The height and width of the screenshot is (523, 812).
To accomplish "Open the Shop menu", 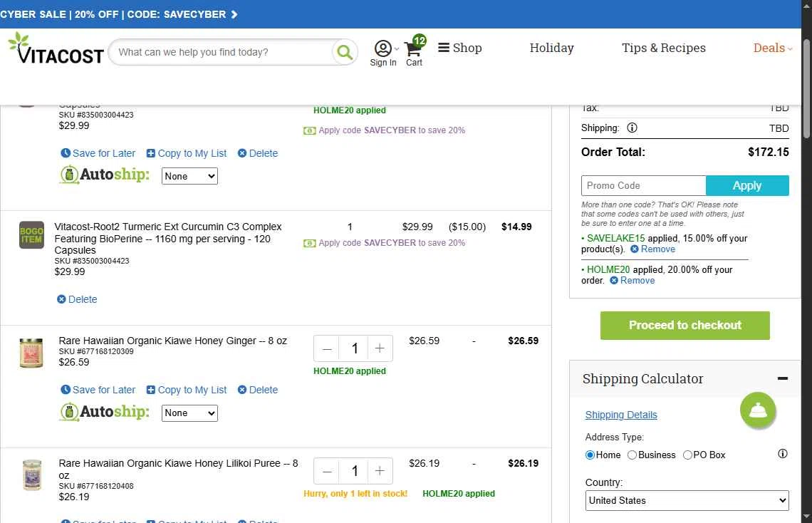I will pos(460,48).
